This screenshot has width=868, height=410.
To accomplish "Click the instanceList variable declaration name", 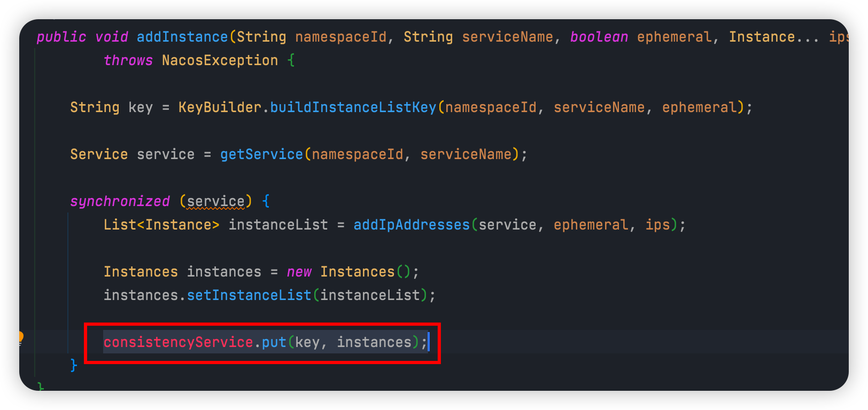I will 278,225.
